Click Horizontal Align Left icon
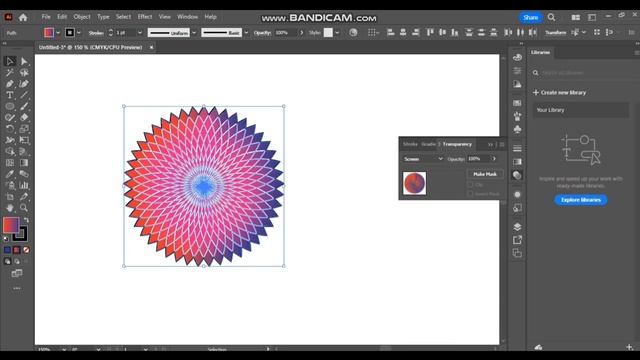 [391, 32]
